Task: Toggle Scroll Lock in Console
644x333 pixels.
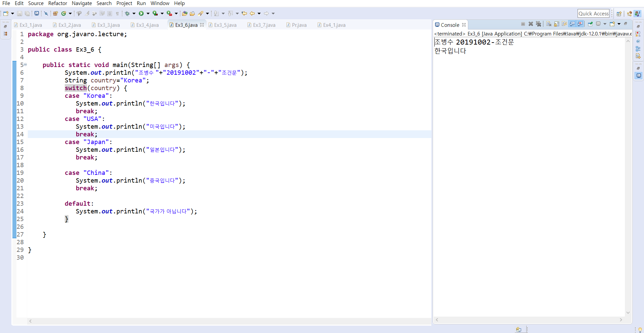Action: click(x=557, y=24)
